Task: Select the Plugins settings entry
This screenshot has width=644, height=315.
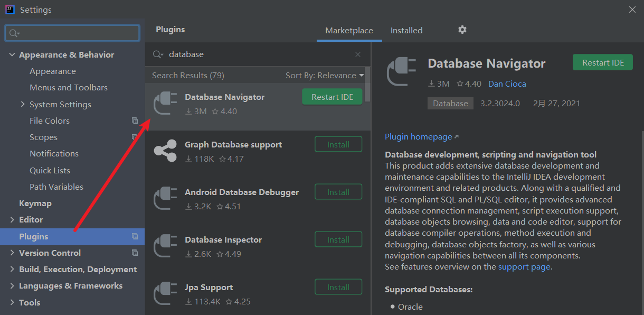Action: pyautogui.click(x=72, y=236)
